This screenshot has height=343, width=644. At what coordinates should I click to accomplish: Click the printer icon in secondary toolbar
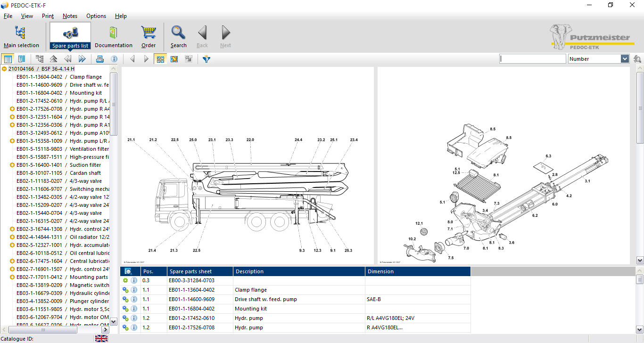click(x=99, y=59)
